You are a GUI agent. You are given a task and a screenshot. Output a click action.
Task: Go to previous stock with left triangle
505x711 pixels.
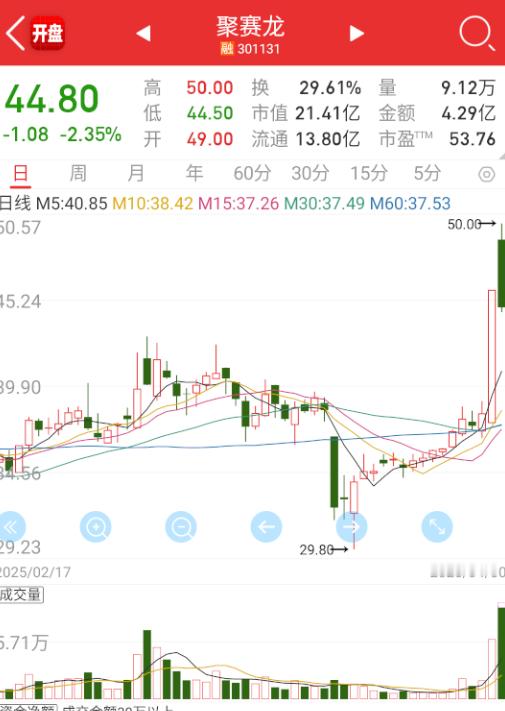click(x=143, y=33)
